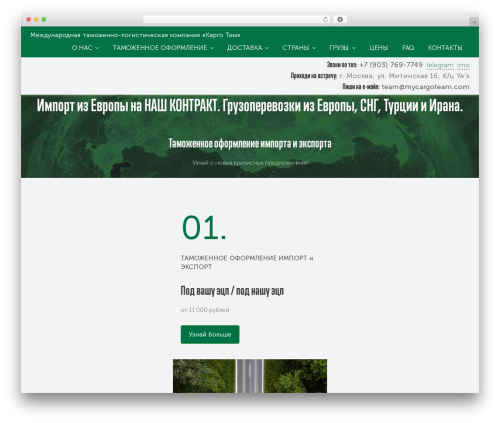Viewport: 500px width, 423px height.
Task: Open a new browser tab with plus
Action: click(474, 22)
